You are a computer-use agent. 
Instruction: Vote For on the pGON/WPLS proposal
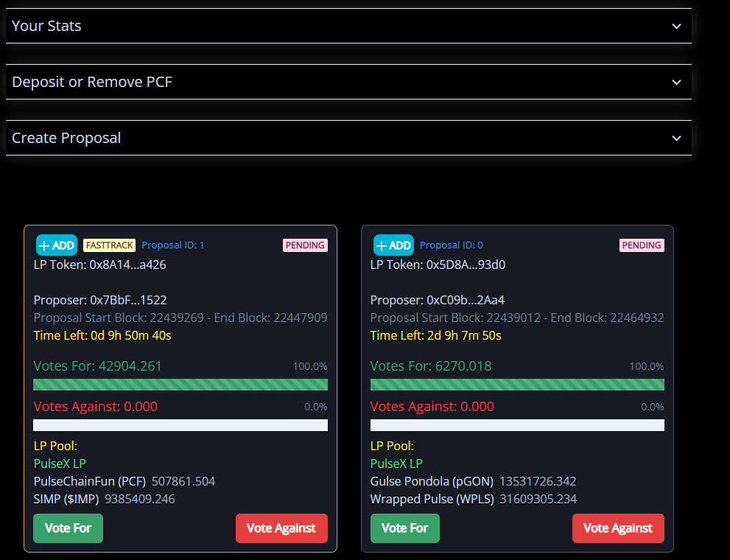point(405,528)
